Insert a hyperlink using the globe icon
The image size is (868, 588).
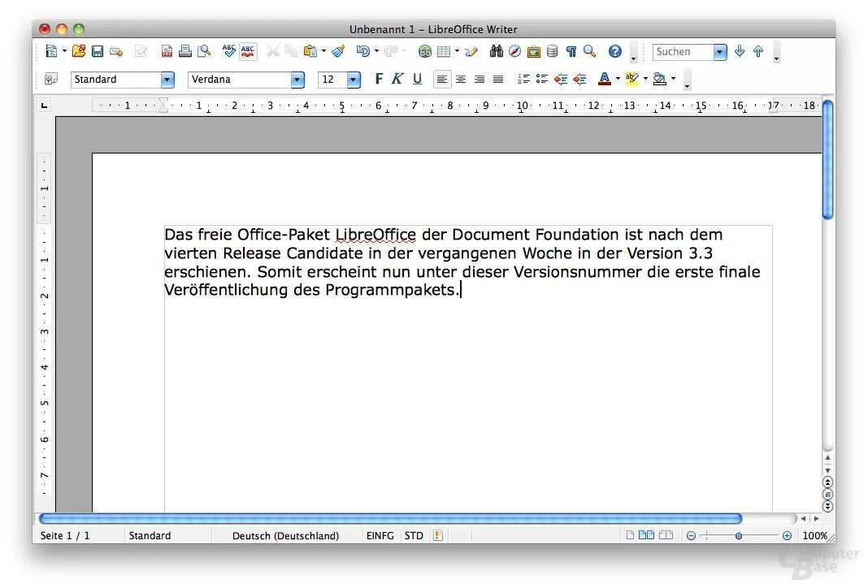pos(425,50)
